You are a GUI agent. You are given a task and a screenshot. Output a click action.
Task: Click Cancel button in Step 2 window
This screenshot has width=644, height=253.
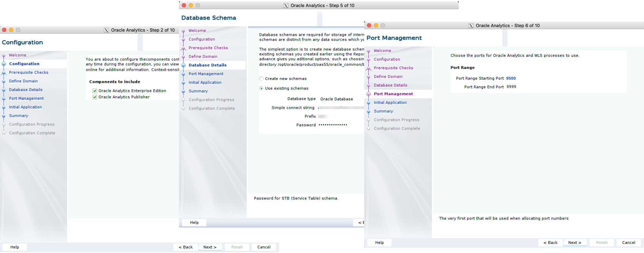pos(264,247)
